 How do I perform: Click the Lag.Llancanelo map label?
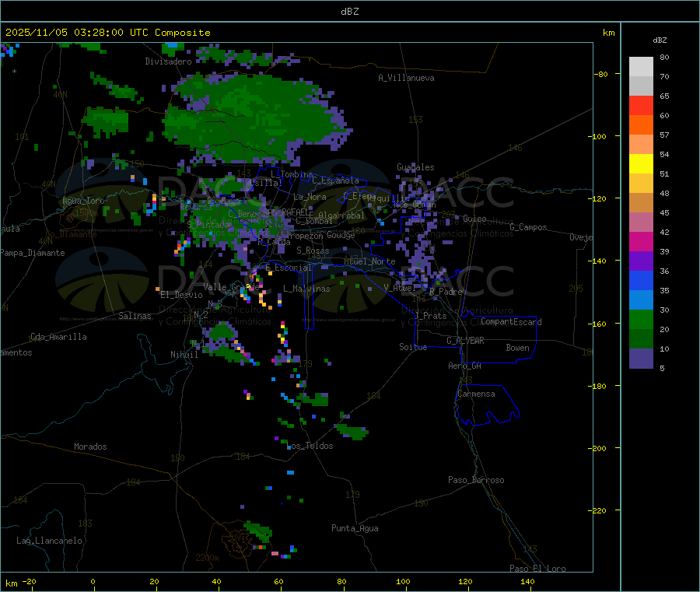tap(50, 541)
